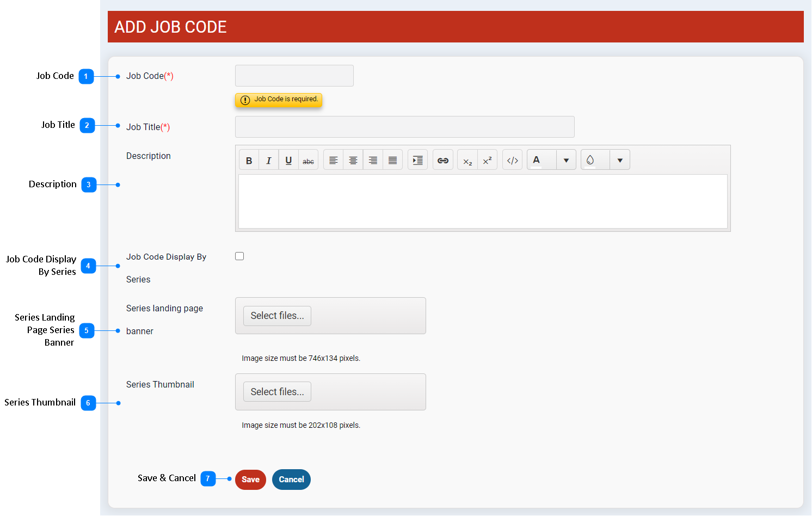
Task: Click the 'Job Code is required.' warning
Action: pos(279,100)
